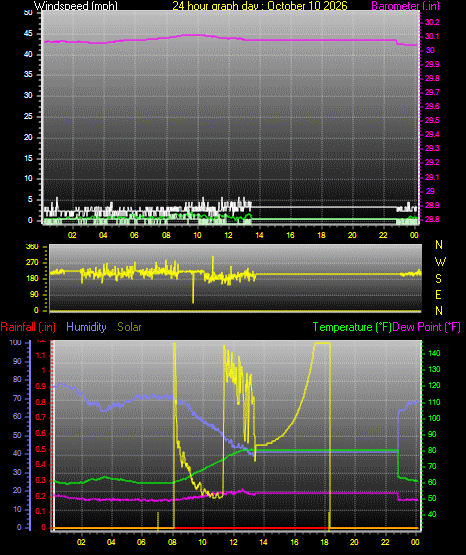Click the "Dew Point (°F)" legend label

(x=427, y=327)
